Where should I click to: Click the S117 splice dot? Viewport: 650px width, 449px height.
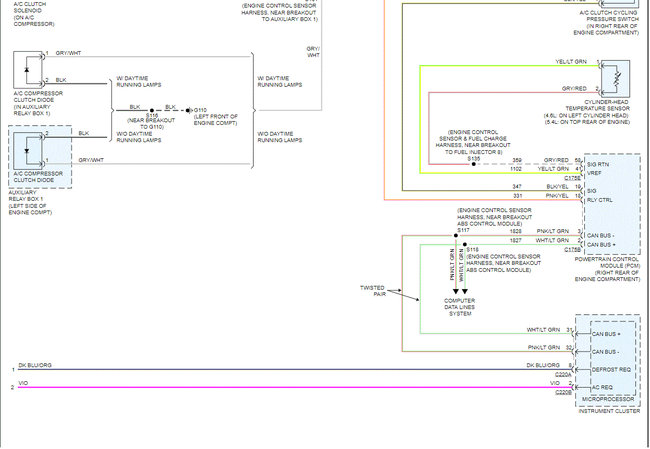(456, 235)
